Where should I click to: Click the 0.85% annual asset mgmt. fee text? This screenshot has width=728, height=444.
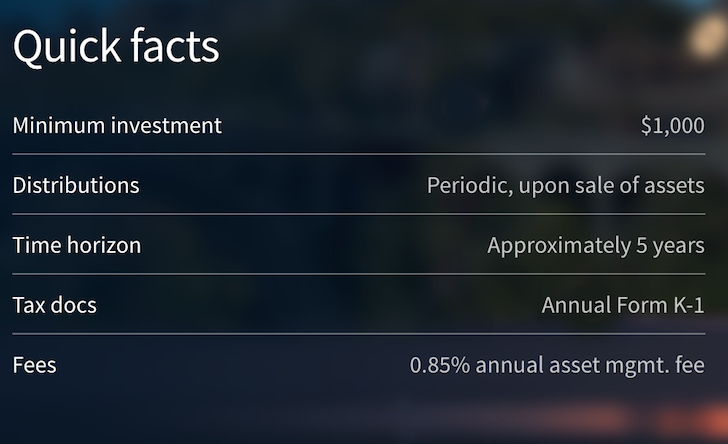(x=557, y=366)
